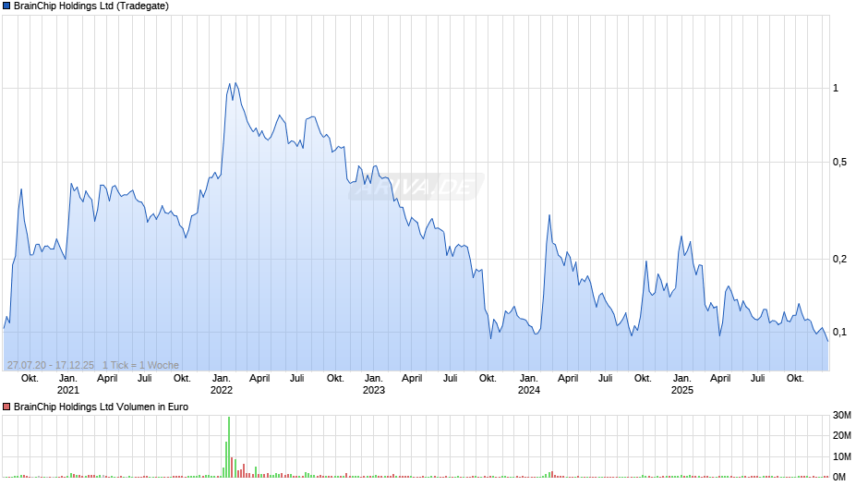Click the label BrainChip Holdings Ltd Volumen in Euro
The image size is (868, 486).
coord(101,407)
